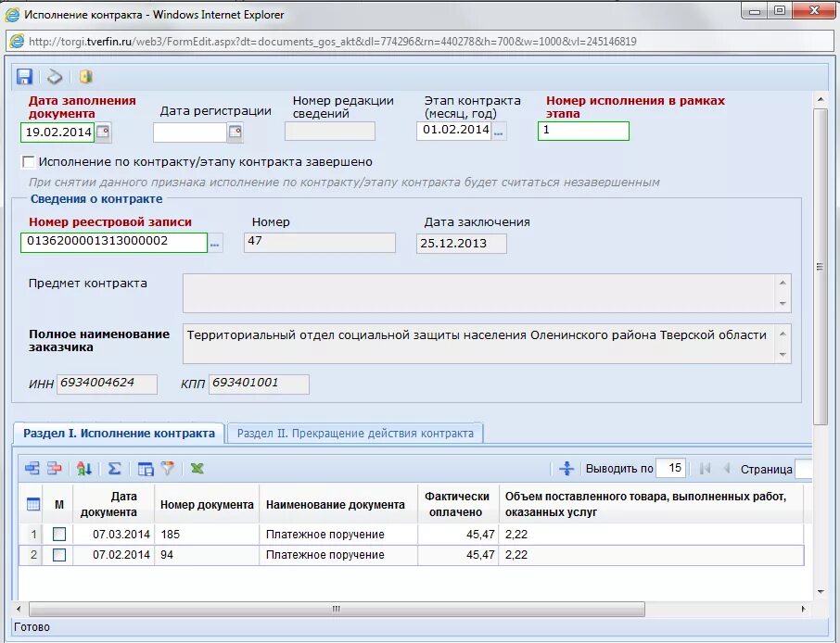Click the grid resize split icon

[x=566, y=469]
